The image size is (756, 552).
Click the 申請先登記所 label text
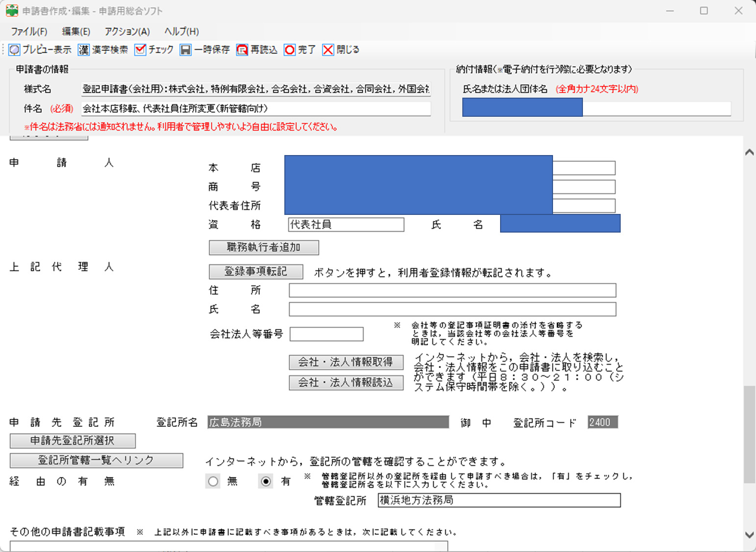coord(62,422)
